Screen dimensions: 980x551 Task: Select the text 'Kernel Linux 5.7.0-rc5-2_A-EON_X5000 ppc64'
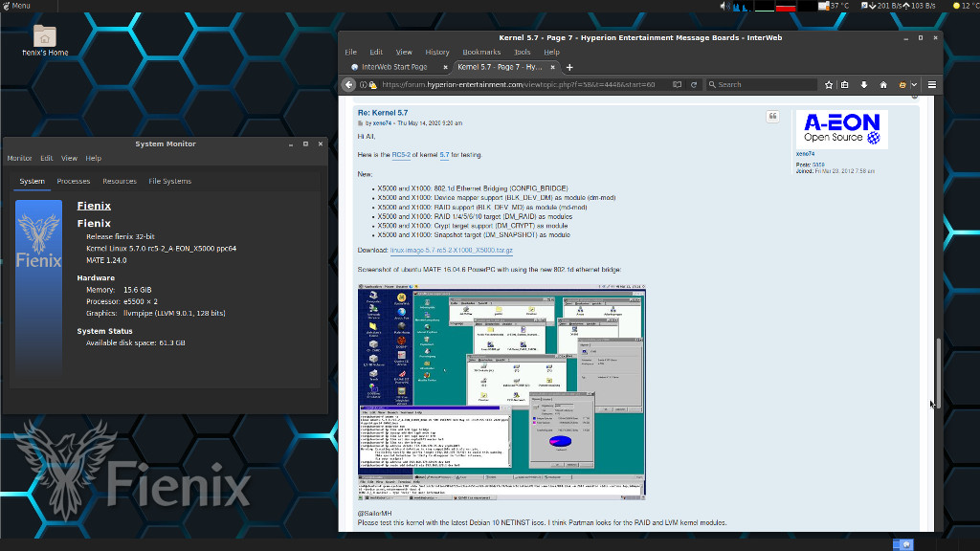coord(161,249)
